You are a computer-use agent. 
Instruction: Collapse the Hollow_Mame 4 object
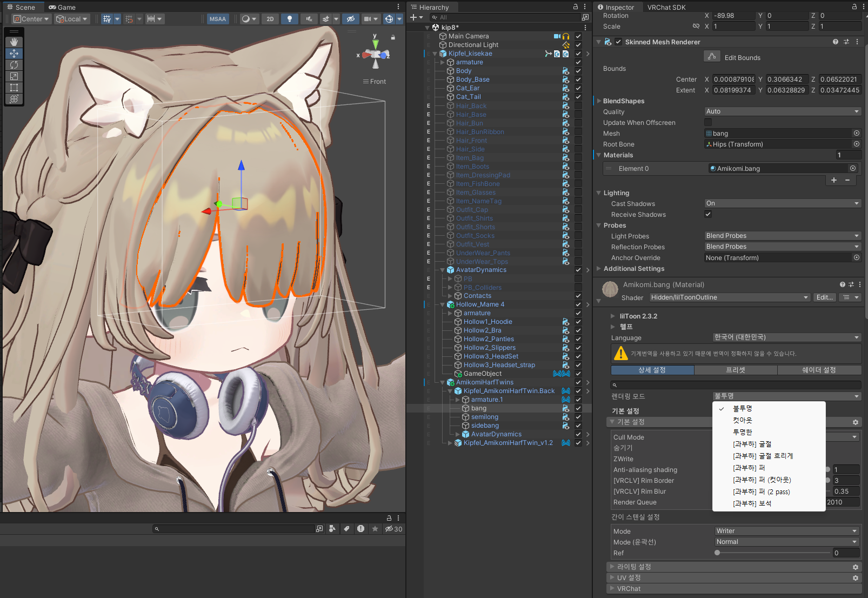click(442, 304)
